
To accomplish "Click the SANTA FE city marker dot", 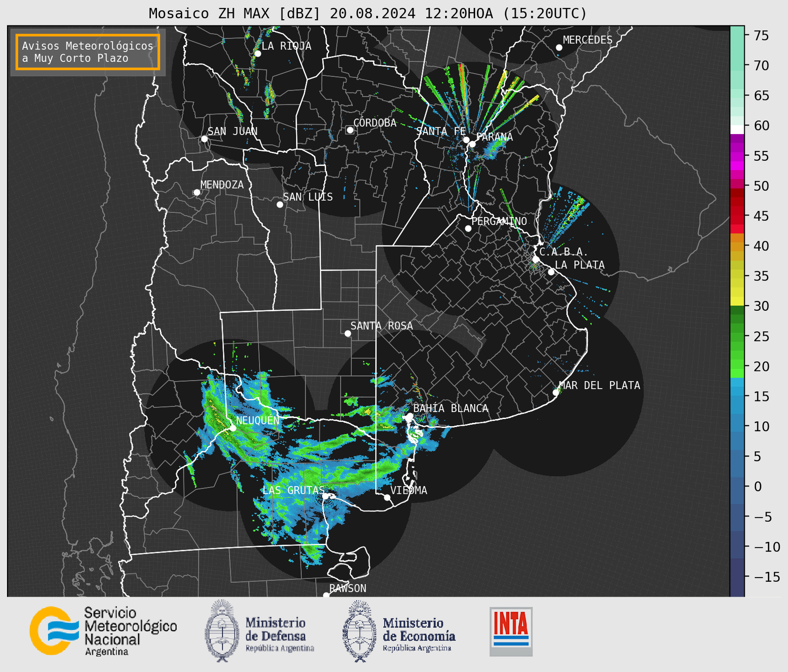I will [466, 140].
